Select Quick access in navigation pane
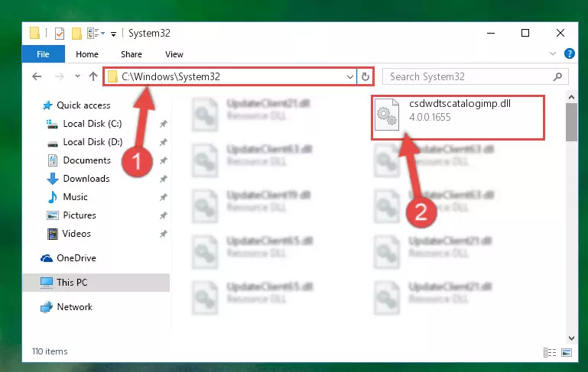 click(x=83, y=105)
